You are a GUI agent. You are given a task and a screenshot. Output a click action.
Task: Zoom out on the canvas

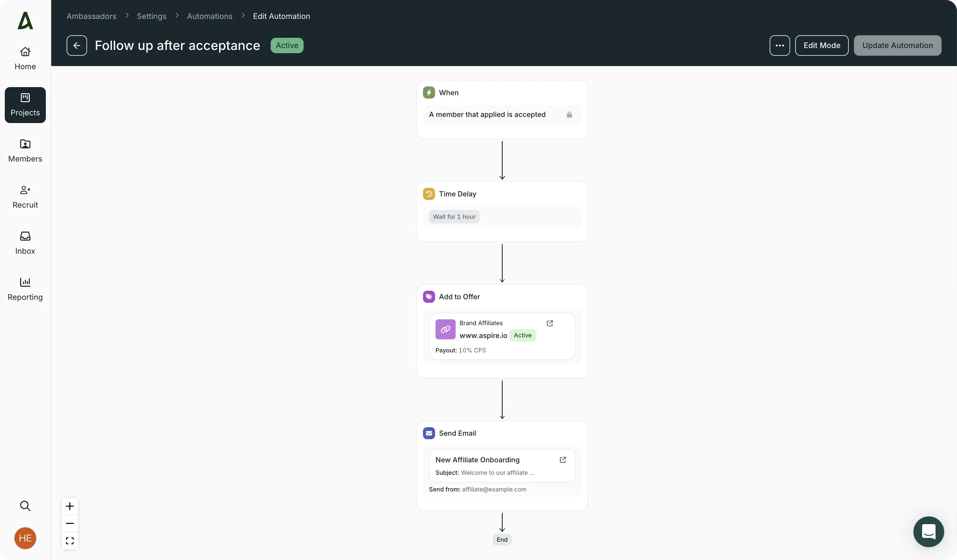coord(70,523)
